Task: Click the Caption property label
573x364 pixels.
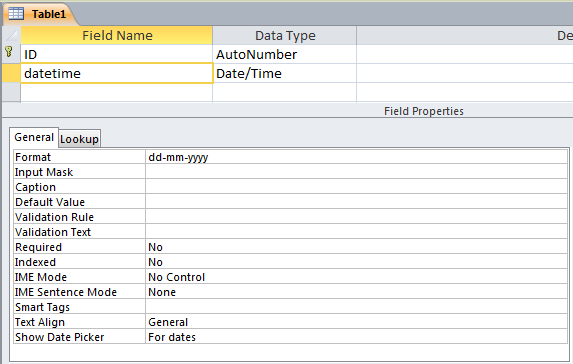Action: point(79,187)
